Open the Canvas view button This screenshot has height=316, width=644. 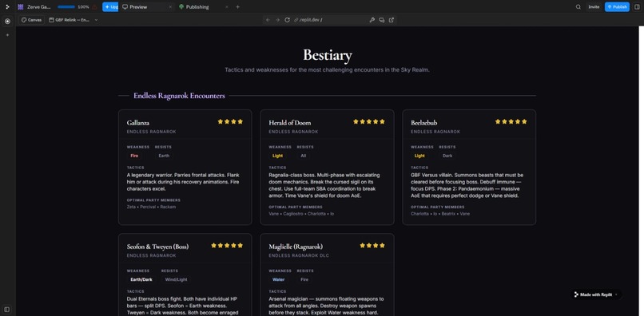pyautogui.click(x=31, y=20)
